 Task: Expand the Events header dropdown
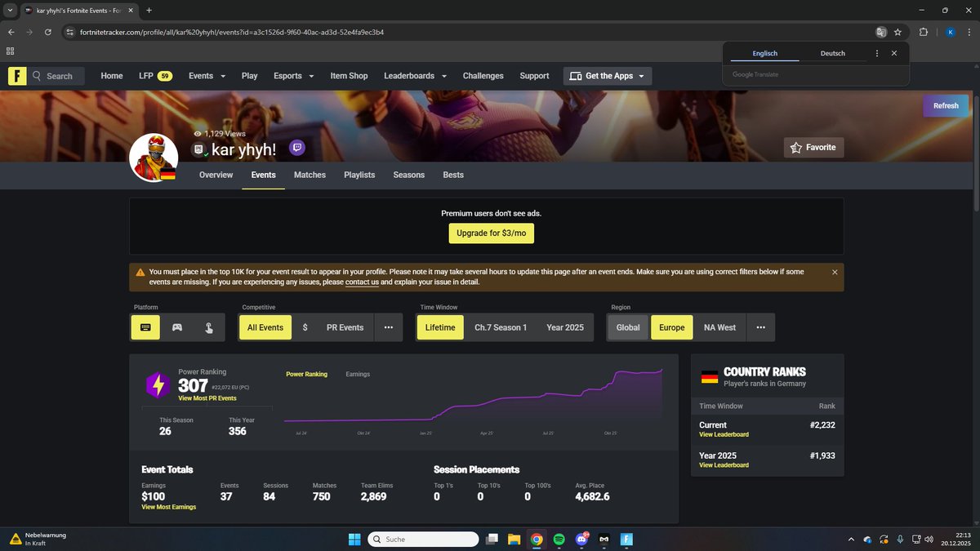pyautogui.click(x=207, y=76)
